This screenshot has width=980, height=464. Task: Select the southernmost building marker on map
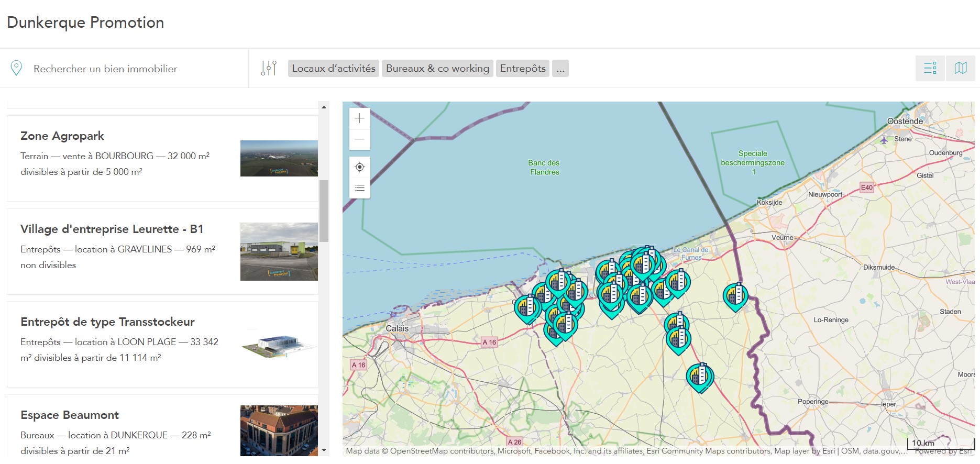click(x=699, y=376)
